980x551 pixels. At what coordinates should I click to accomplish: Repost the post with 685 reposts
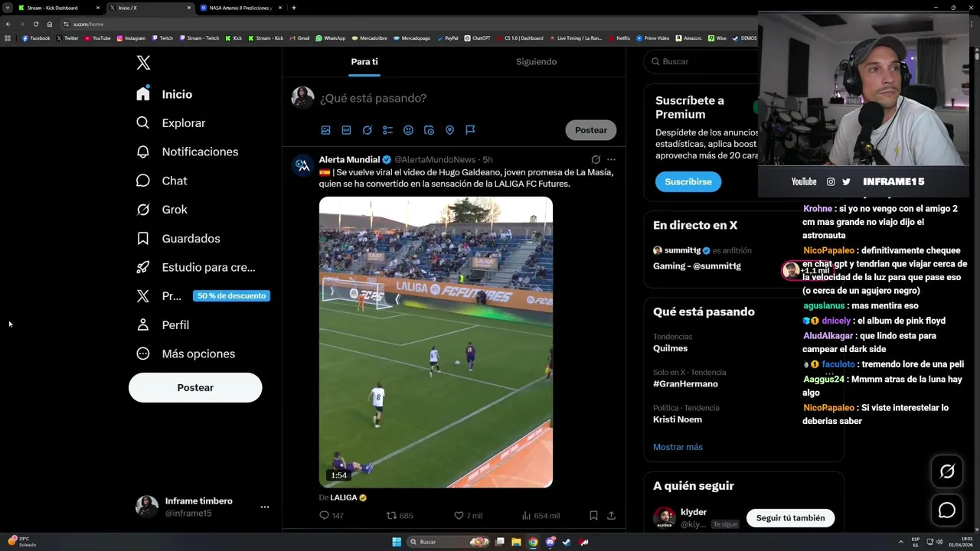399,516
